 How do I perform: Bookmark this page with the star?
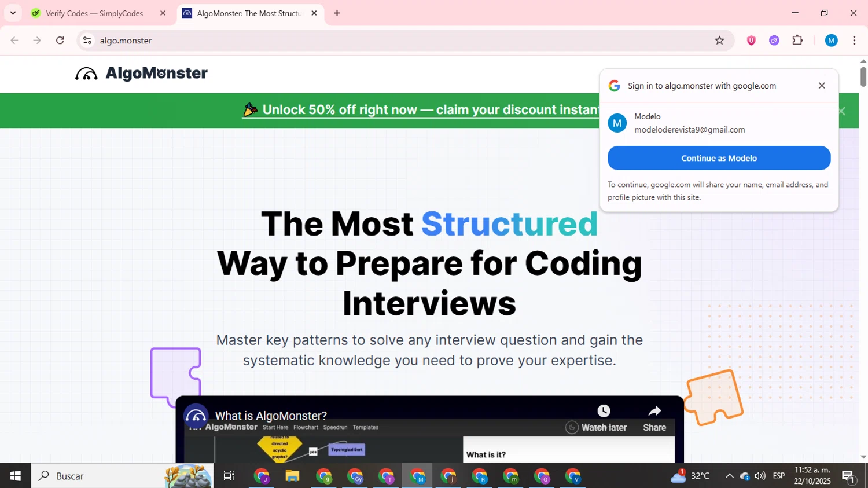coord(719,41)
